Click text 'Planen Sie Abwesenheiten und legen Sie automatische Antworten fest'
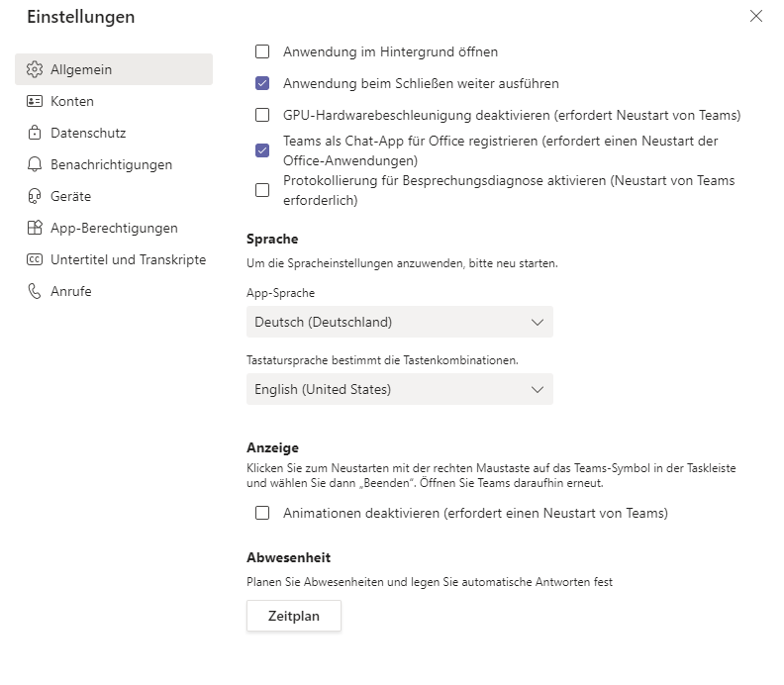This screenshot has width=784, height=685. (x=430, y=582)
